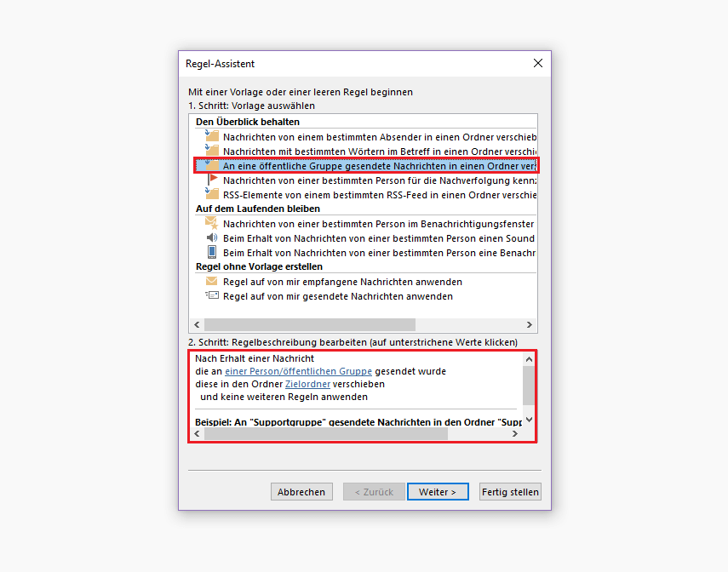This screenshot has width=728, height=572.
Task: Click left arrow of template list horizontal scrollbar
Action: [197, 324]
